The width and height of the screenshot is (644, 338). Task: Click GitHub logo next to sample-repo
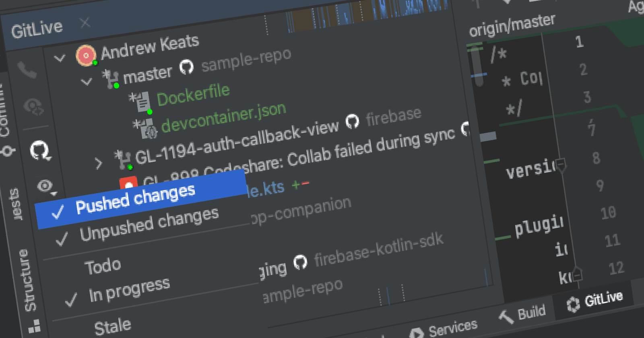(x=186, y=67)
